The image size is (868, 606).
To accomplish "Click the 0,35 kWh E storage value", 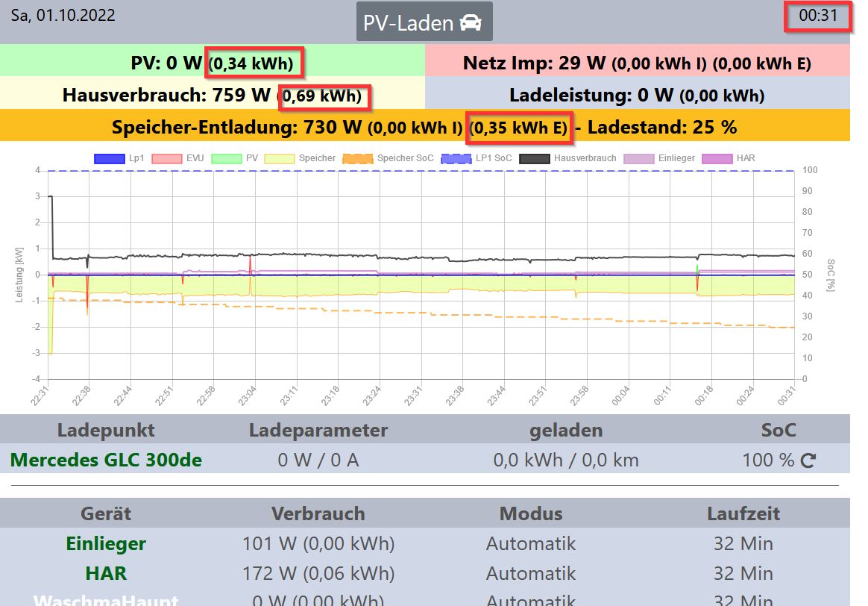I will pyautogui.click(x=519, y=128).
